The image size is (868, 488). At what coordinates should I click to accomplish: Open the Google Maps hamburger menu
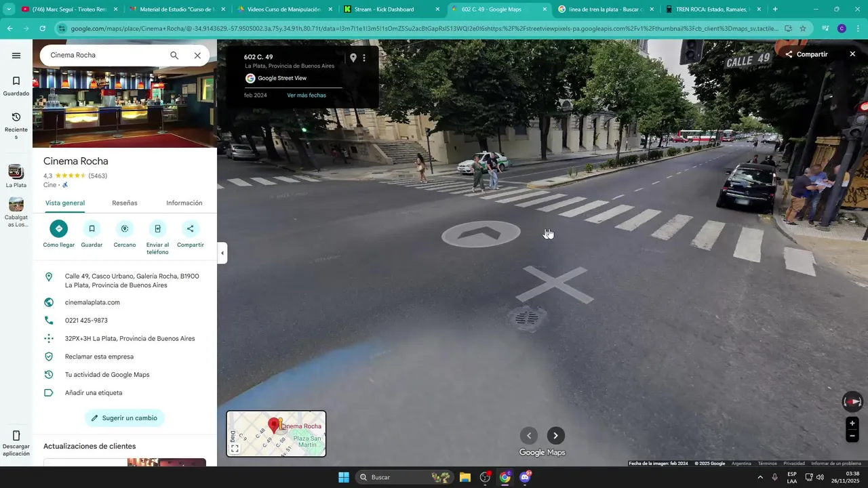click(16, 56)
